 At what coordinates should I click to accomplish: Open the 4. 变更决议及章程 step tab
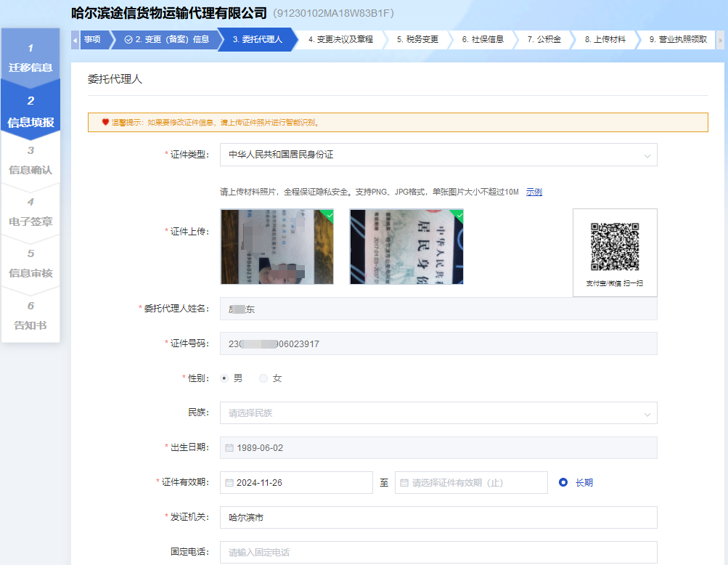pyautogui.click(x=340, y=40)
